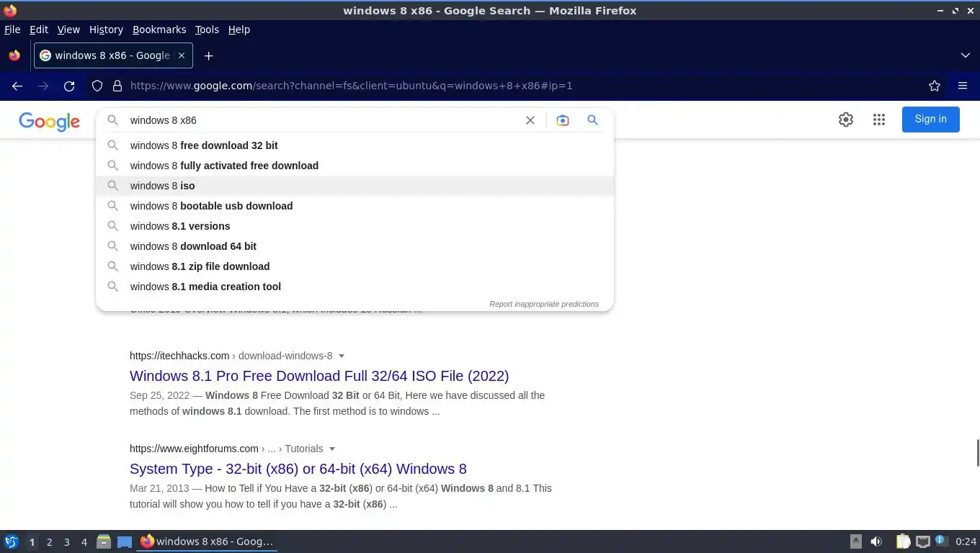Click the back navigation arrow
980x553 pixels.
pos(17,86)
